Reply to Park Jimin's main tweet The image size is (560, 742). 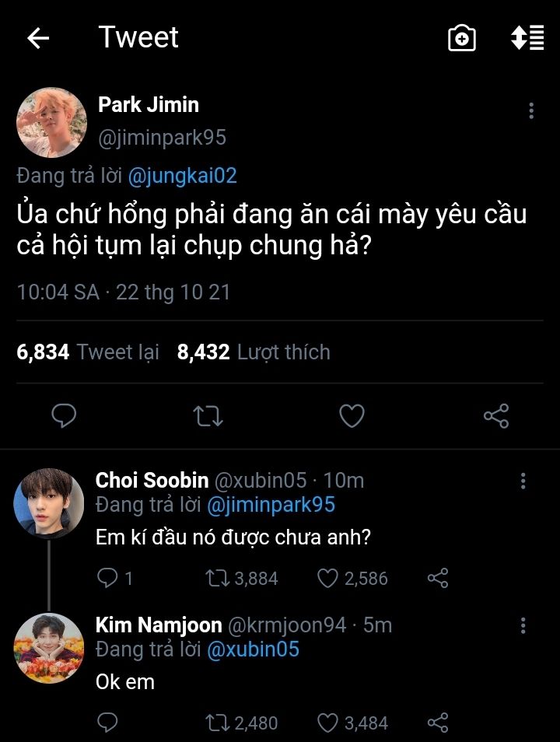coord(64,416)
